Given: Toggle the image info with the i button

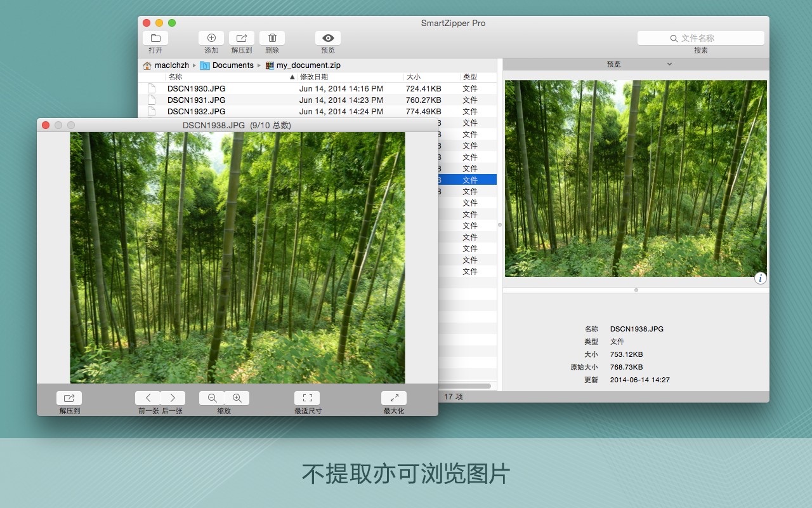Looking at the screenshot, I should click(760, 278).
